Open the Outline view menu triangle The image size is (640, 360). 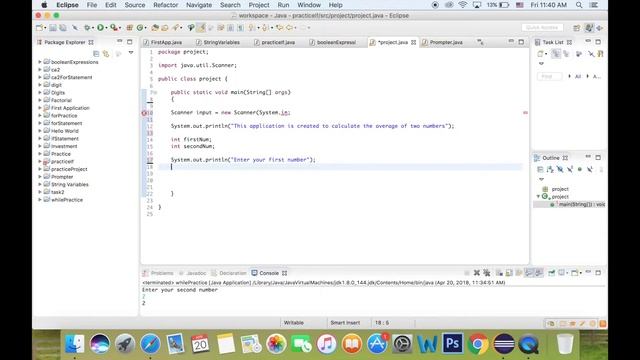tap(541, 179)
